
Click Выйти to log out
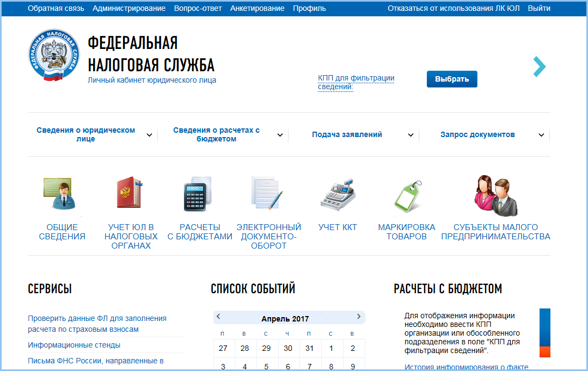tap(539, 8)
